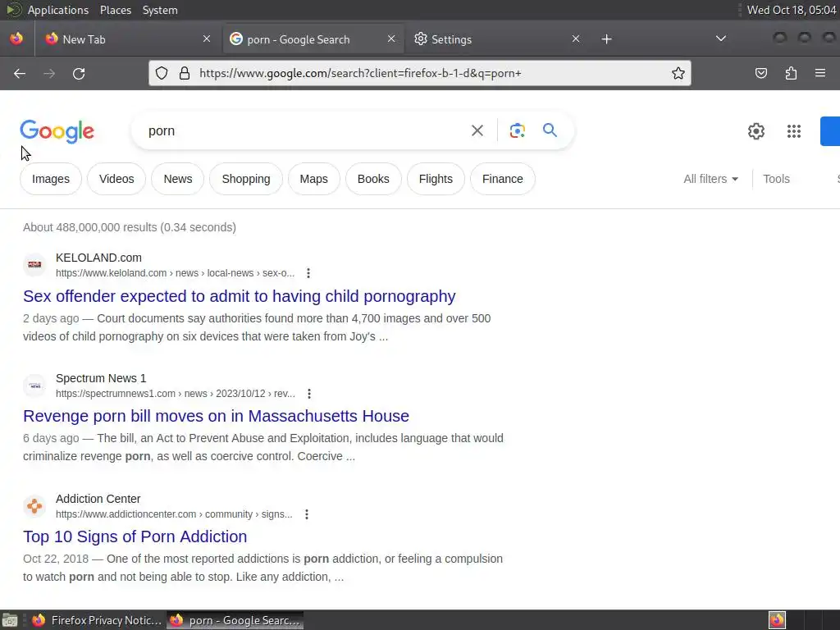Open the Google apps grid icon
This screenshot has height=630, width=840.
794,131
